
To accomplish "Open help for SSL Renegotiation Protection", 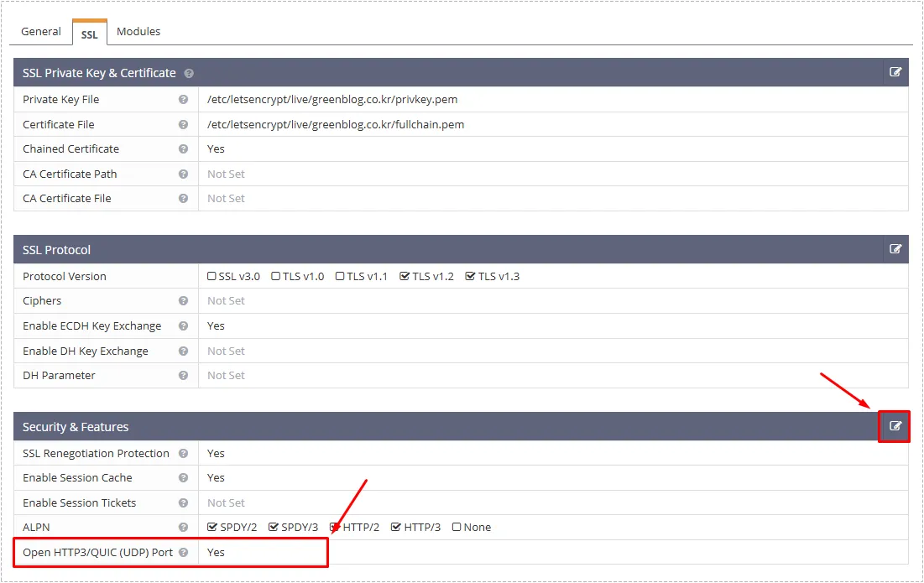I will [183, 453].
